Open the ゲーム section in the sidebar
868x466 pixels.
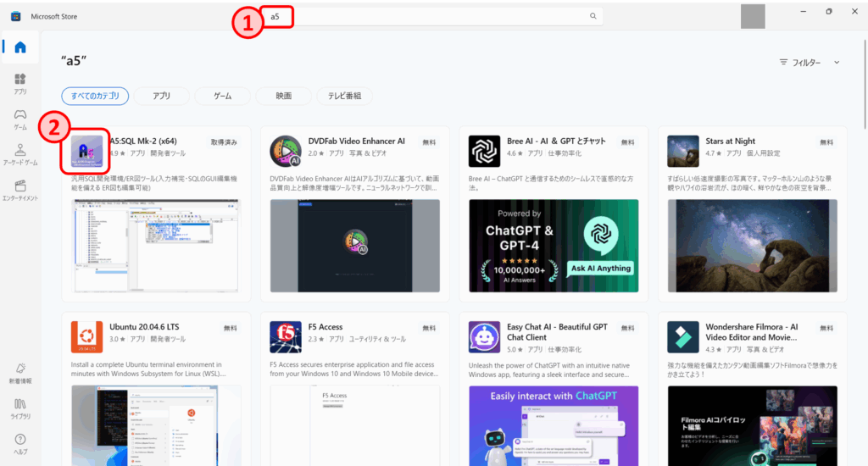tap(20, 119)
